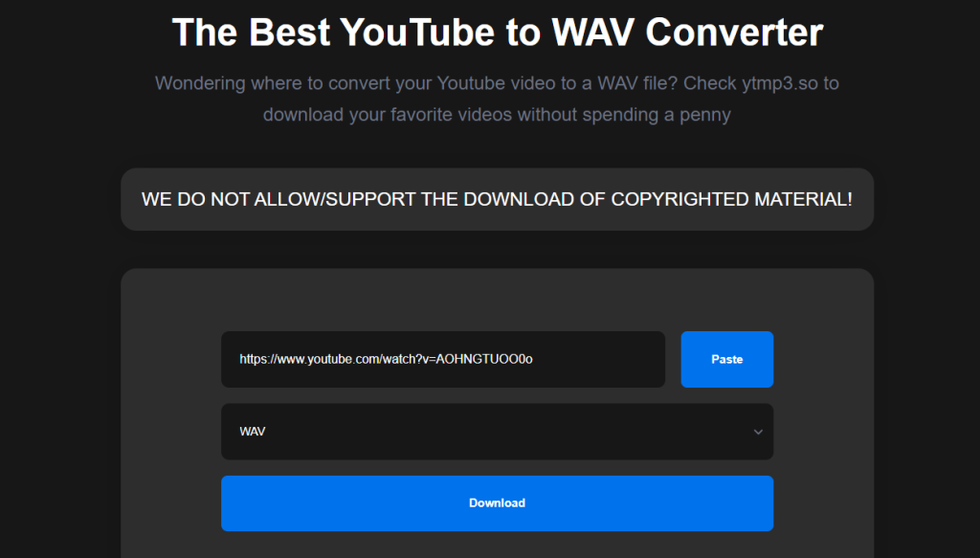Viewport: 980px width, 558px height.
Task: Click 'The Best YouTube to WAV Converter' heading
Action: tap(497, 33)
